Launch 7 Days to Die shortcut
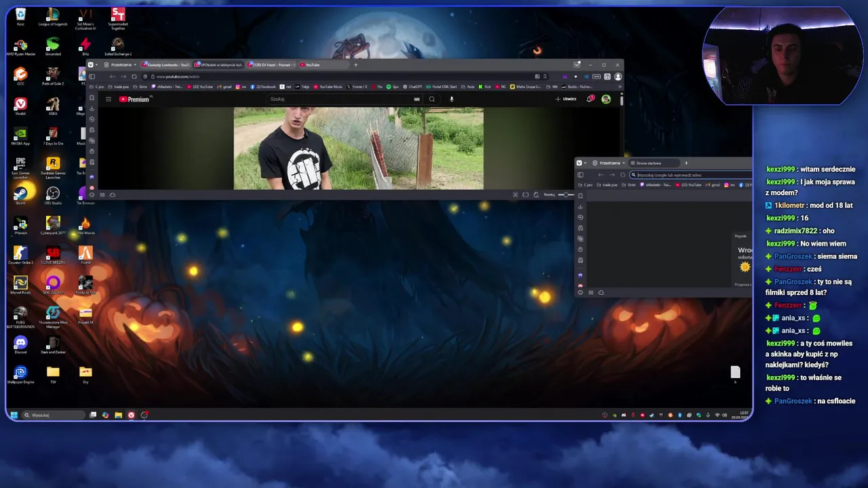The height and width of the screenshot is (488, 868). (53, 136)
